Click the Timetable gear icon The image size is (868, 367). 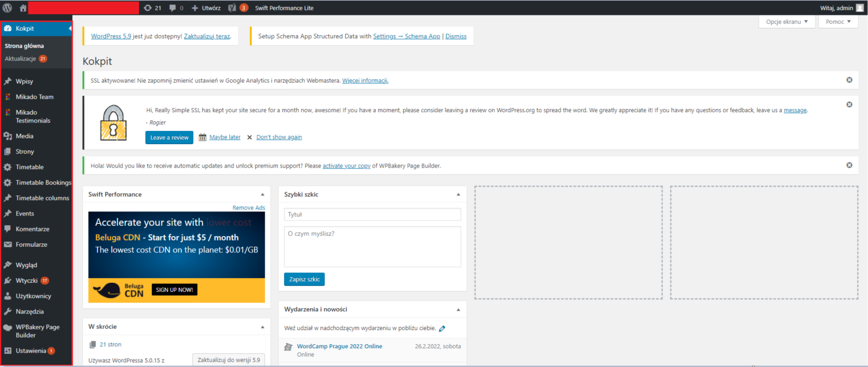pos(7,167)
